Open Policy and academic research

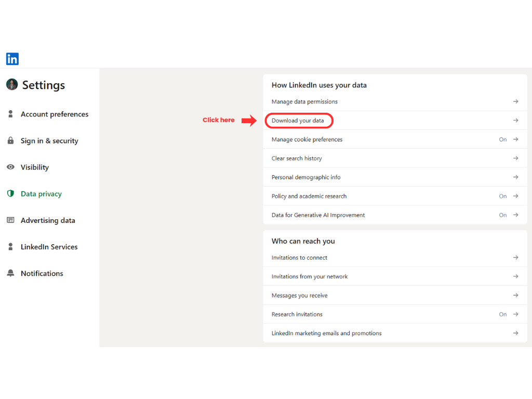pos(395,196)
